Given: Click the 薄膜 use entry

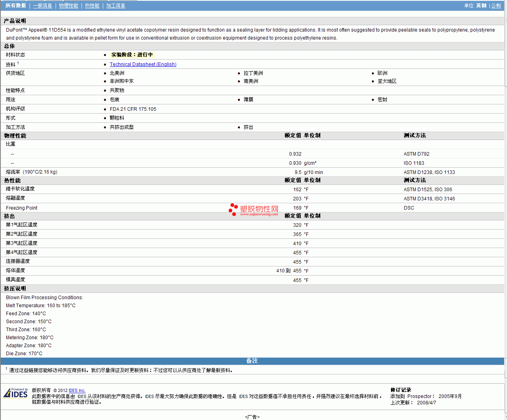Looking at the screenshot, I should tap(249, 100).
